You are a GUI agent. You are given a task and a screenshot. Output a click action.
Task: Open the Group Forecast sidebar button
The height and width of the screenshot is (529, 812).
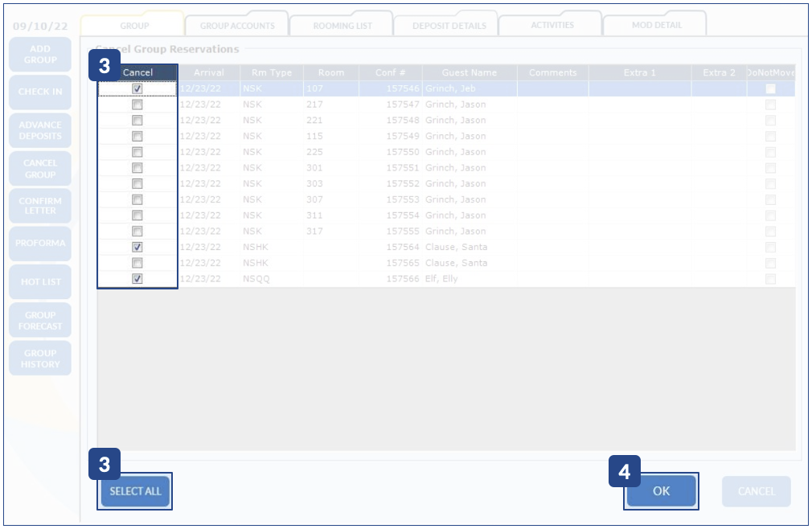click(x=40, y=320)
